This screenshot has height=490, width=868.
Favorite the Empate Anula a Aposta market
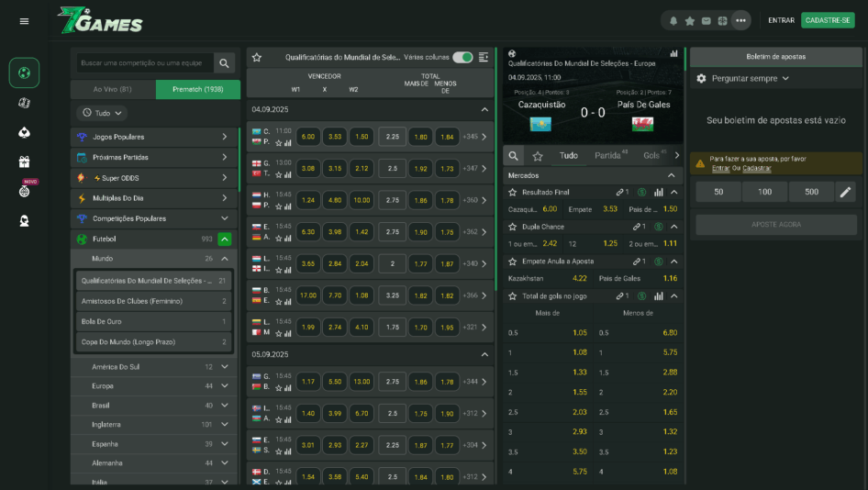[x=513, y=262]
